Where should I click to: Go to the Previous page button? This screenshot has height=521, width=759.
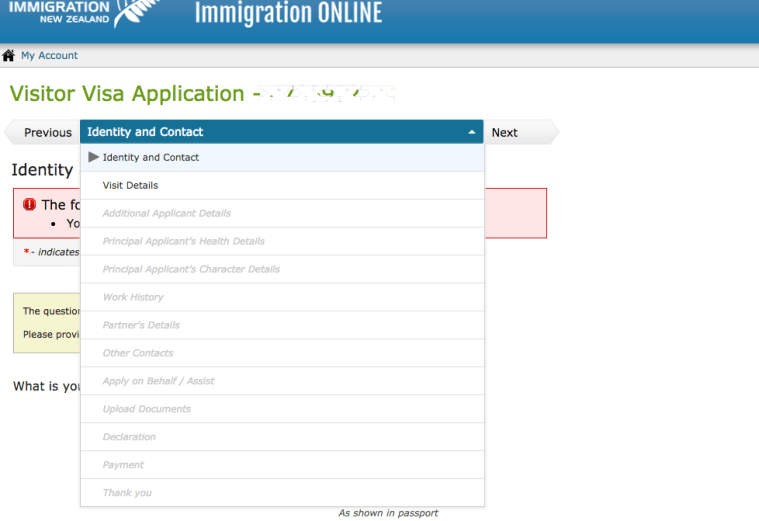(x=46, y=132)
